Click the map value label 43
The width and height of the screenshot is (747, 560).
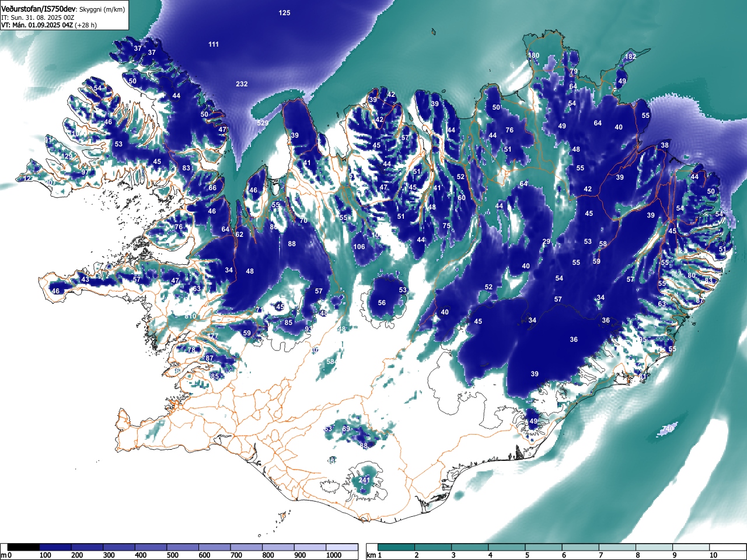click(x=85, y=280)
